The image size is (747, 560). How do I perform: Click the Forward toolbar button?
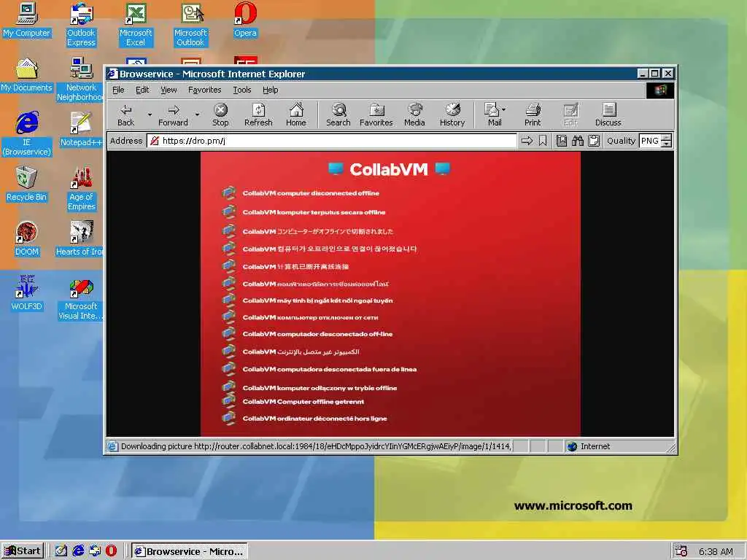(173, 115)
